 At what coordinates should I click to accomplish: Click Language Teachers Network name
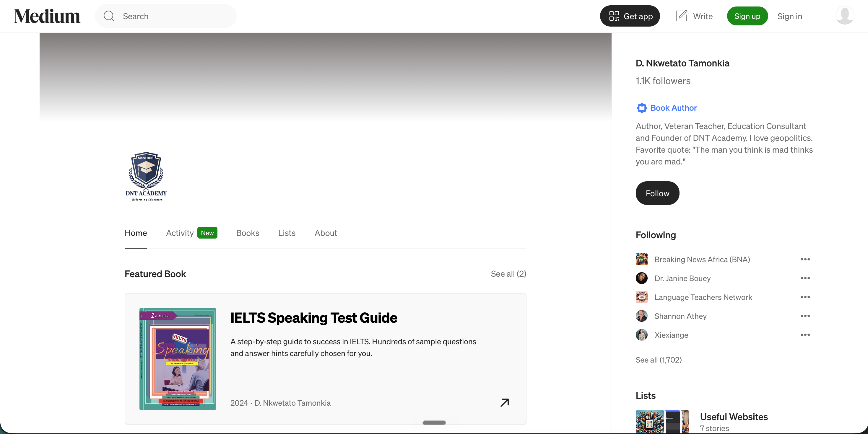(703, 297)
